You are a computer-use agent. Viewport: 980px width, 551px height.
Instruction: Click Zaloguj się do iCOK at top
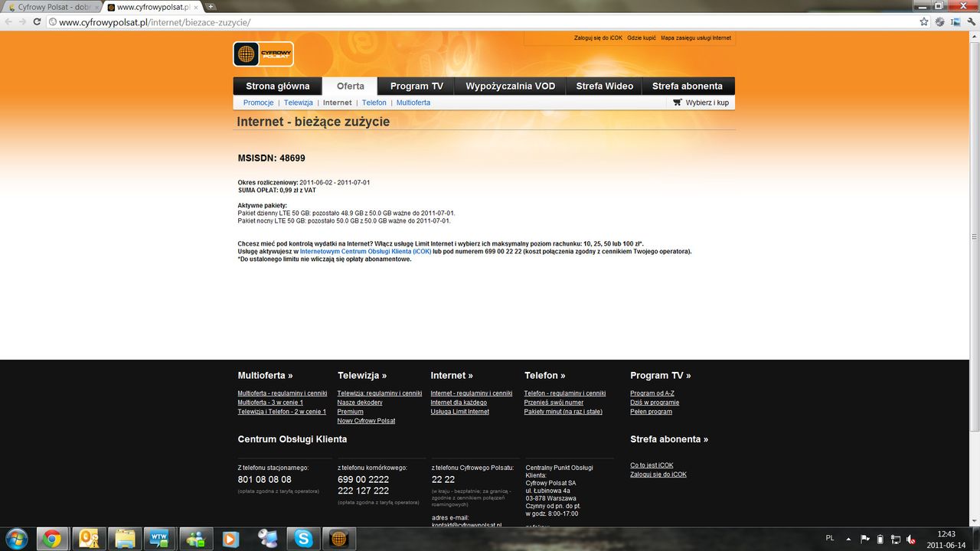[x=598, y=37]
